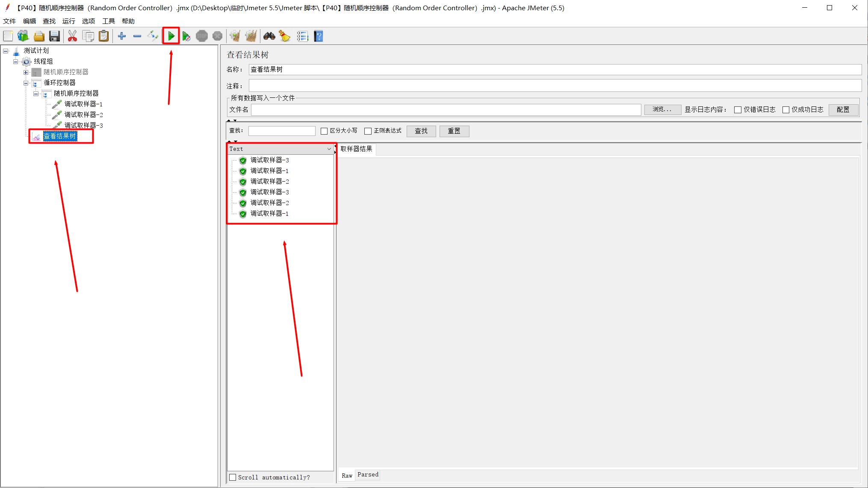The width and height of the screenshot is (868, 488).
Task: Collapse the 线程组 tree node
Action: pyautogui.click(x=16, y=62)
